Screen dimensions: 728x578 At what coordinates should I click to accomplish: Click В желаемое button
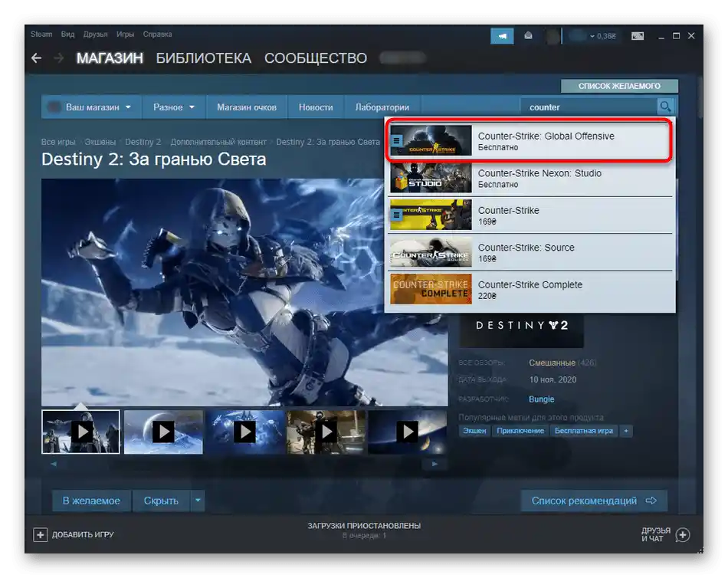click(91, 501)
